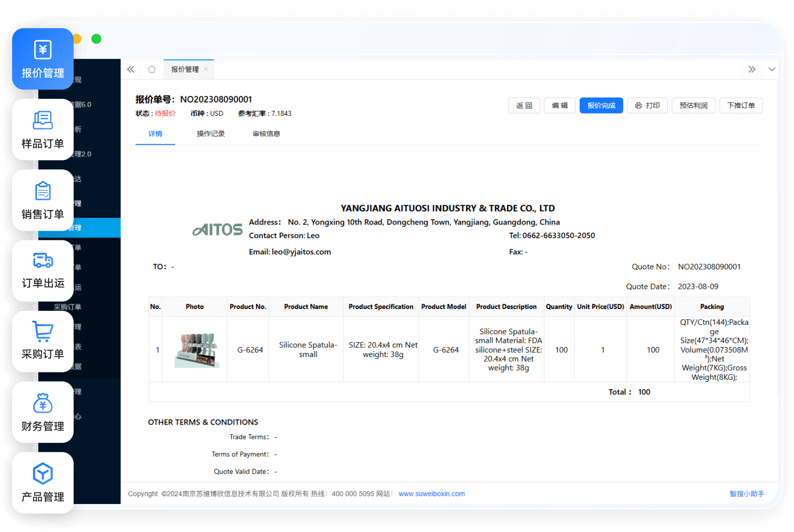This screenshot has height=532, width=794.
Task: Collapse sidebar with double left chevron
Action: (131, 70)
